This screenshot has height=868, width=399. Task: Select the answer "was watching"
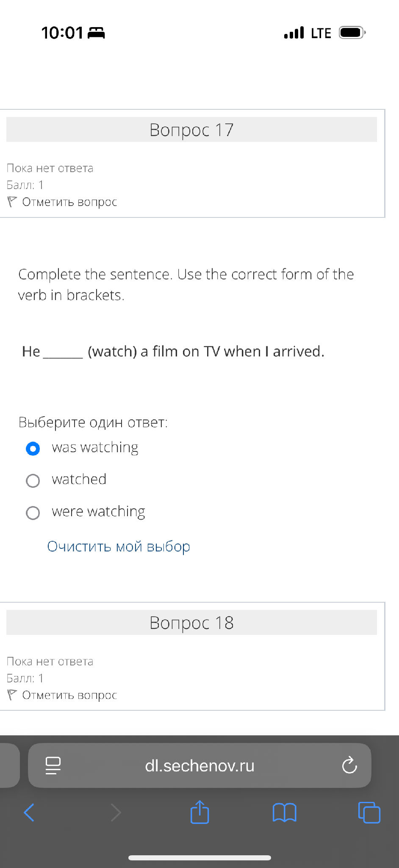coord(33,448)
